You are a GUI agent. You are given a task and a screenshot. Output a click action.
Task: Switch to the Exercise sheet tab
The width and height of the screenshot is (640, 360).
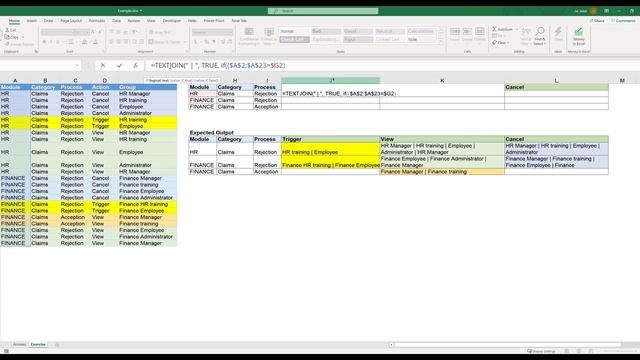tap(38, 344)
